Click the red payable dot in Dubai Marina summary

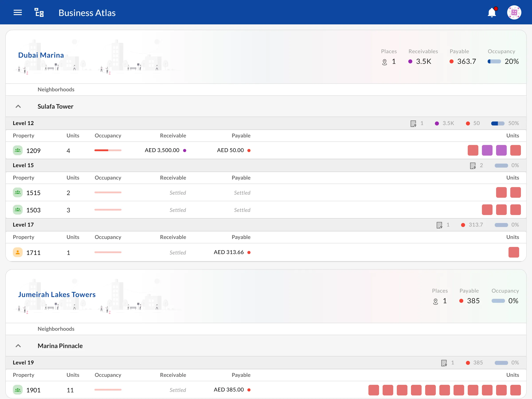pos(452,62)
